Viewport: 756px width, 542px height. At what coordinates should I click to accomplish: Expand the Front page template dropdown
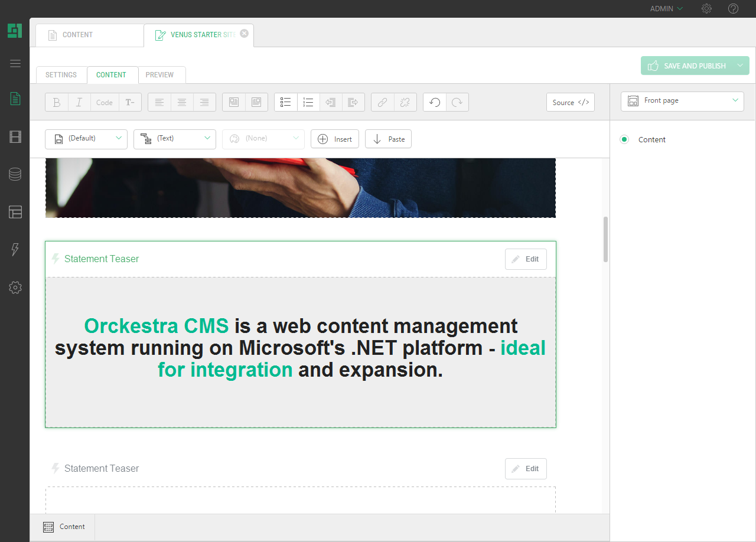682,101
